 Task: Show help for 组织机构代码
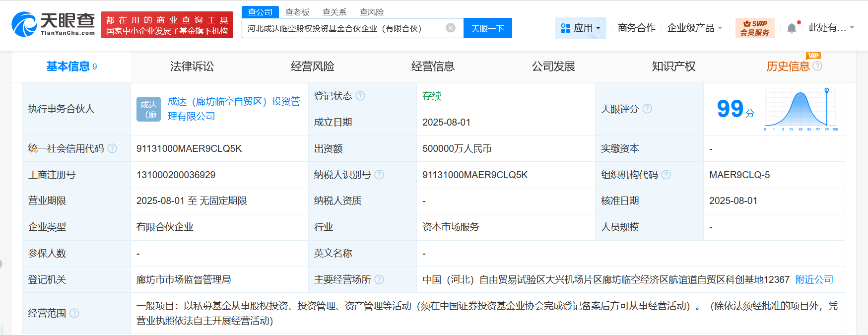pyautogui.click(x=666, y=175)
